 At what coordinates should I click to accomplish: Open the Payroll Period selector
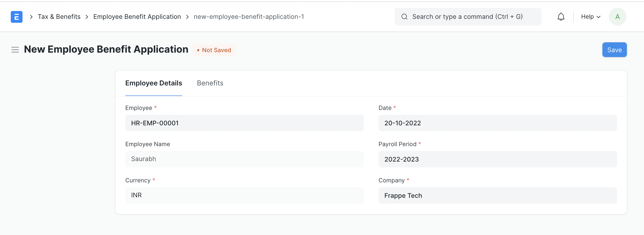click(497, 159)
